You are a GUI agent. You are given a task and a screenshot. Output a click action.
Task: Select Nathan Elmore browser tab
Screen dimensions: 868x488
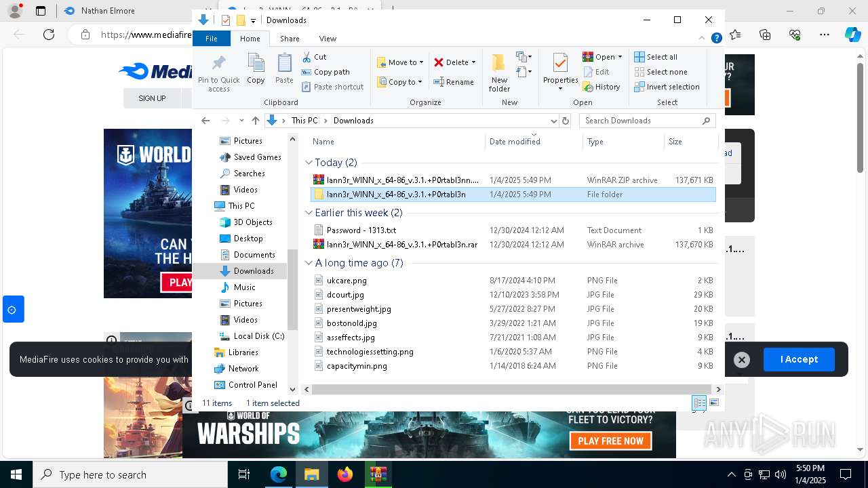(x=107, y=11)
